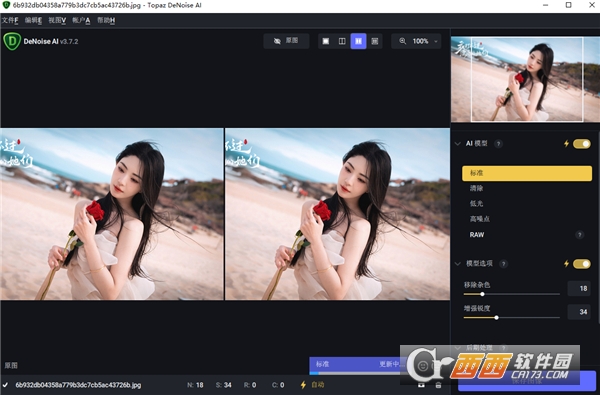Image resolution: width=600 pixels, height=395 pixels.
Task: Select the 低光 AI model
Action: pyautogui.click(x=527, y=204)
